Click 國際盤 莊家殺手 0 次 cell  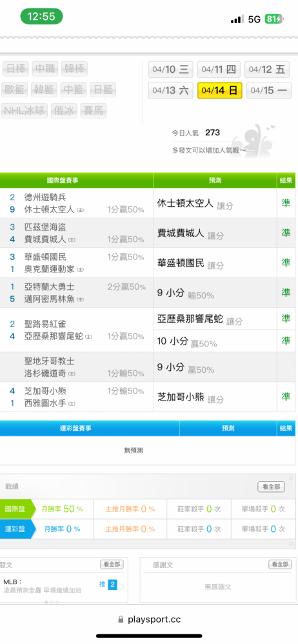click(x=199, y=509)
